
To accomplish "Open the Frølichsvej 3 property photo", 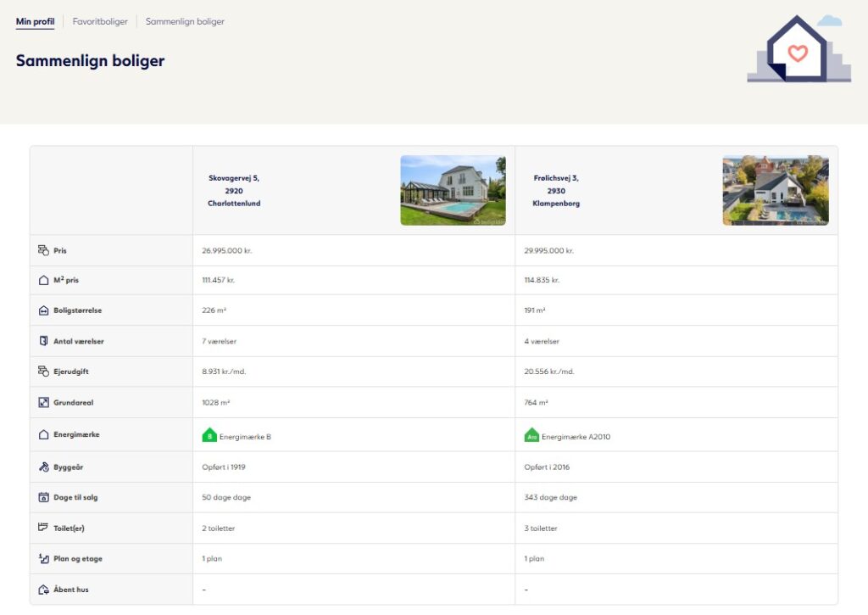I will (x=776, y=191).
